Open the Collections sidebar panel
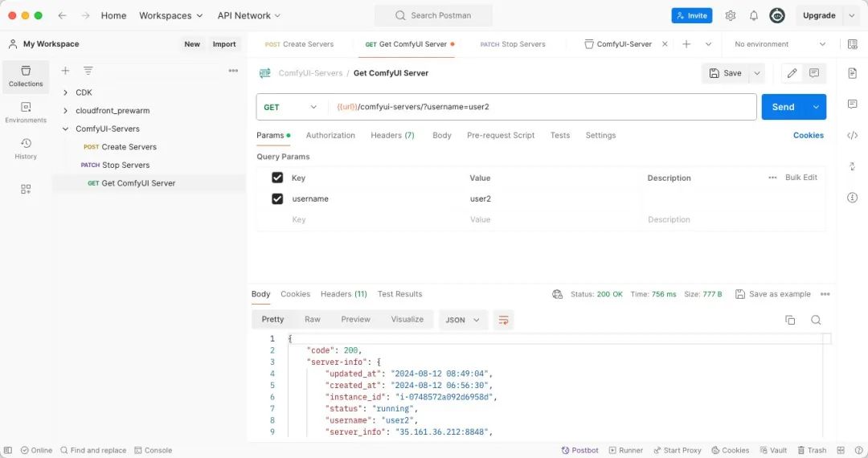868x458 pixels. [26, 76]
